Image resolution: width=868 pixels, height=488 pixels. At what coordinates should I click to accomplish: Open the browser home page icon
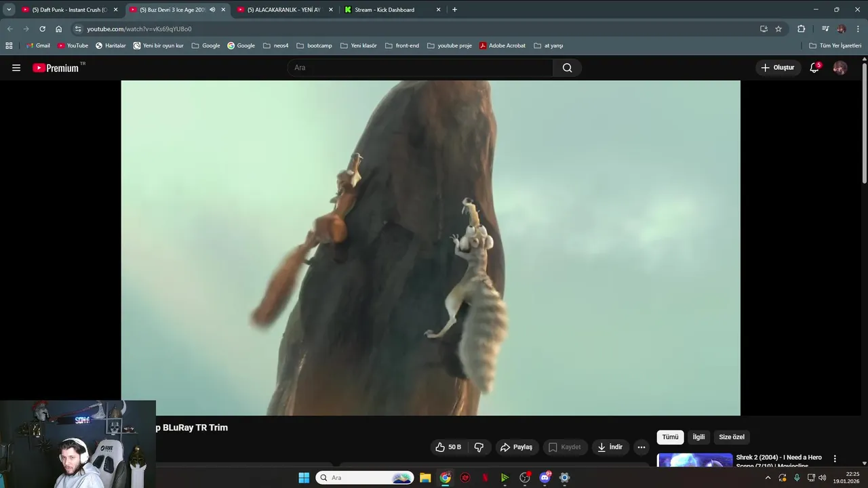point(58,29)
